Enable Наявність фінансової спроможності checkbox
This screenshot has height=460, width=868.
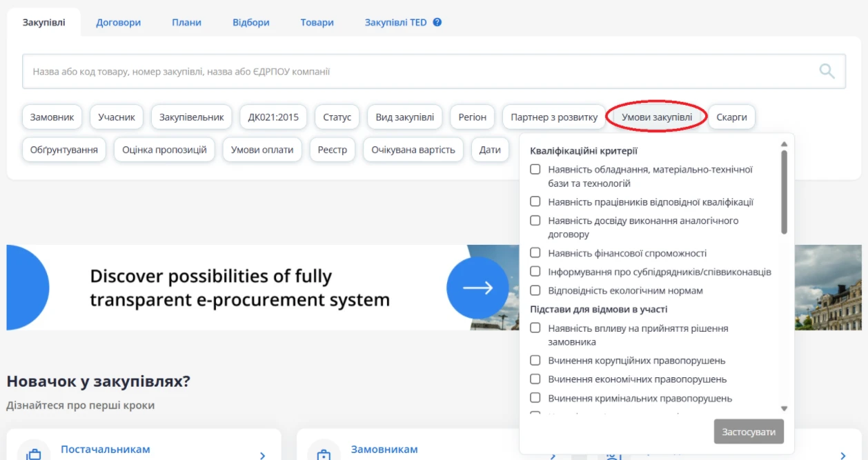[x=535, y=253]
